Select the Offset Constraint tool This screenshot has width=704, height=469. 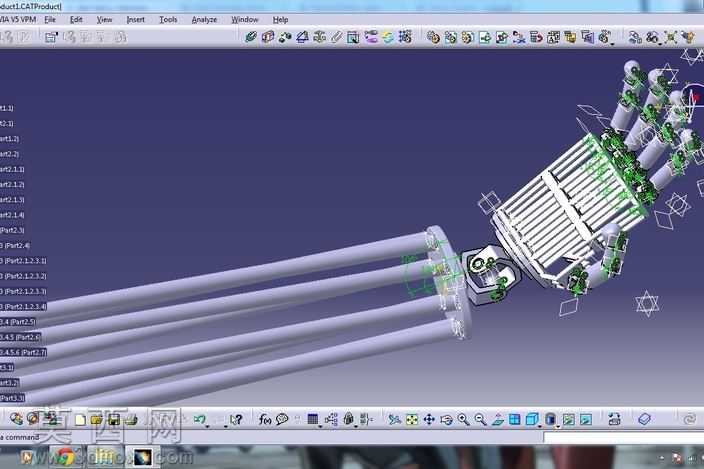tap(285, 37)
